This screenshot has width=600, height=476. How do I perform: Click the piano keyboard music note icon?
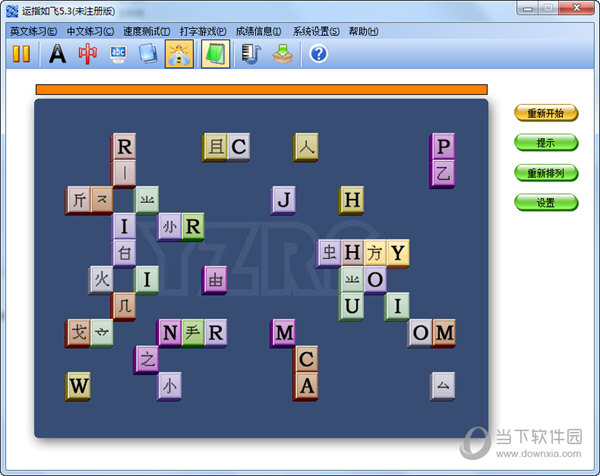coord(251,54)
